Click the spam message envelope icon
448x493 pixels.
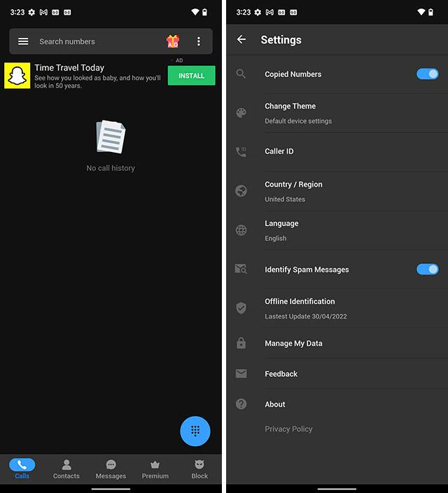tap(241, 269)
